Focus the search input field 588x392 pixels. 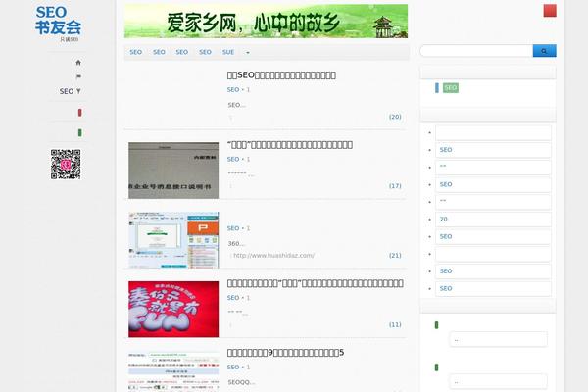[476, 51]
